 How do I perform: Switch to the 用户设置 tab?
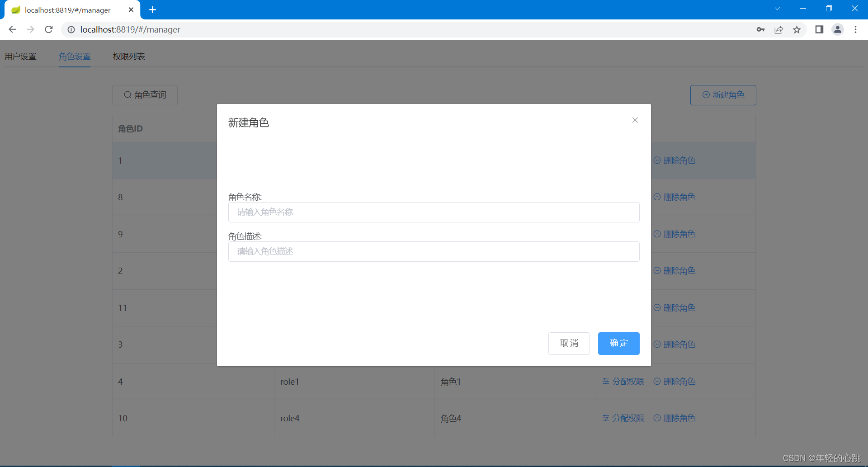click(20, 57)
